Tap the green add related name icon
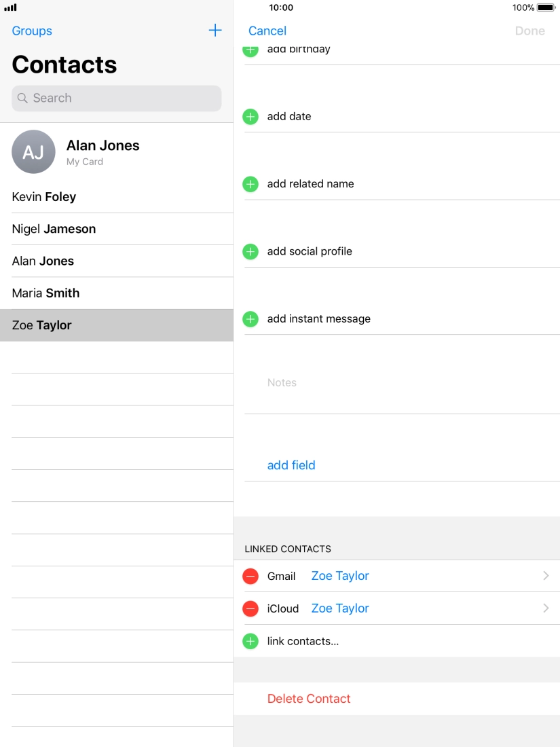560x747 pixels. 250,184
